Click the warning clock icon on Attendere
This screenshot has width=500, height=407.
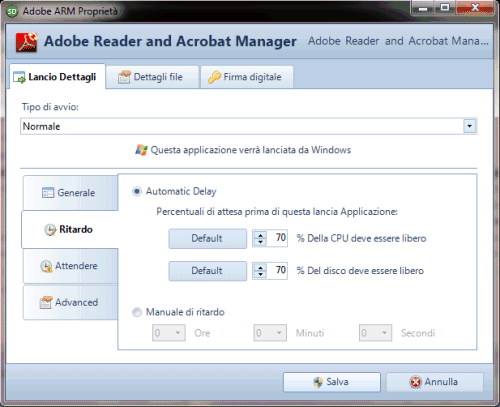(x=46, y=266)
